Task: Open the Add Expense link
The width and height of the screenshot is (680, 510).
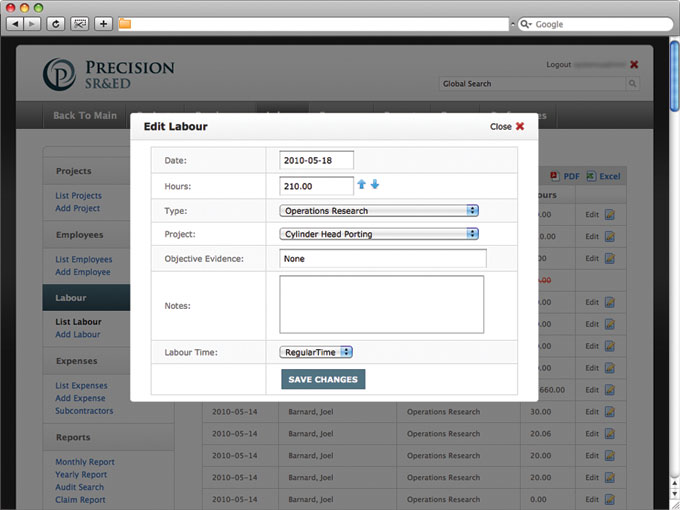Action: (x=80, y=398)
